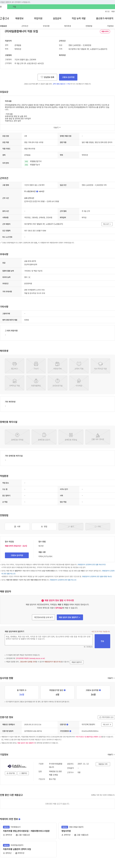Open the 채용정보 main menu
Viewport: 115px width, 868px height.
(19, 19)
